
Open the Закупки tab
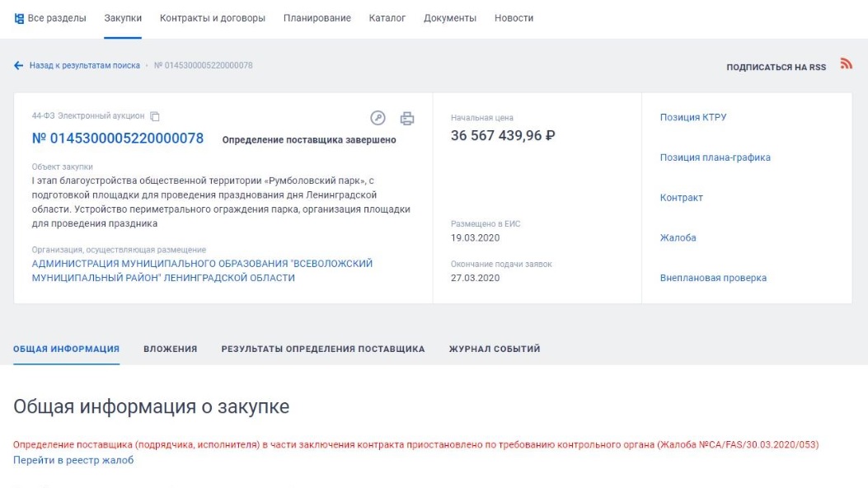123,18
